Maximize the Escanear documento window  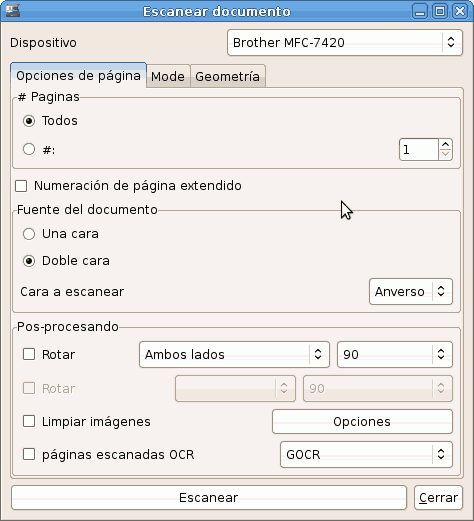click(440, 11)
